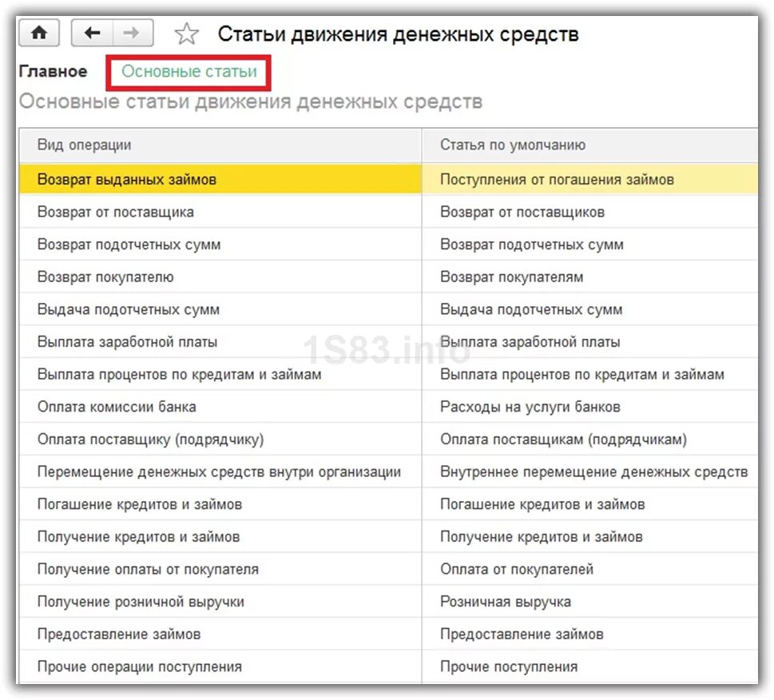Sort by Вид операции column header
The height and width of the screenshot is (700, 774).
pos(220,145)
